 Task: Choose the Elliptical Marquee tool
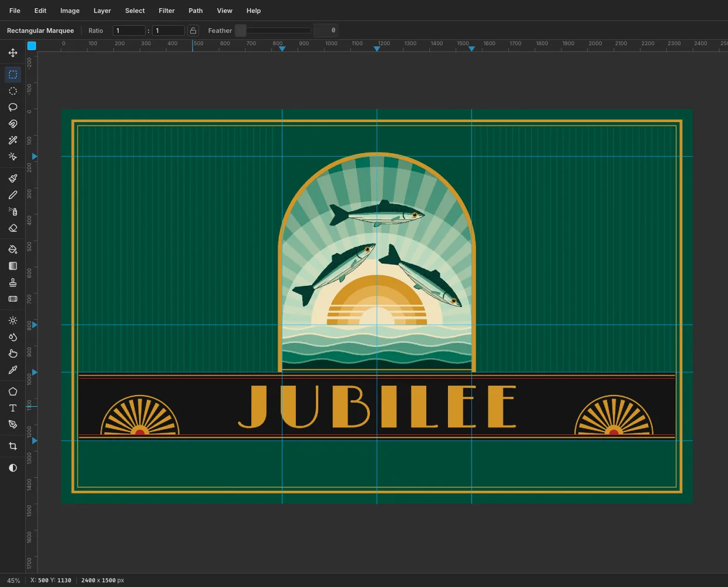click(13, 91)
